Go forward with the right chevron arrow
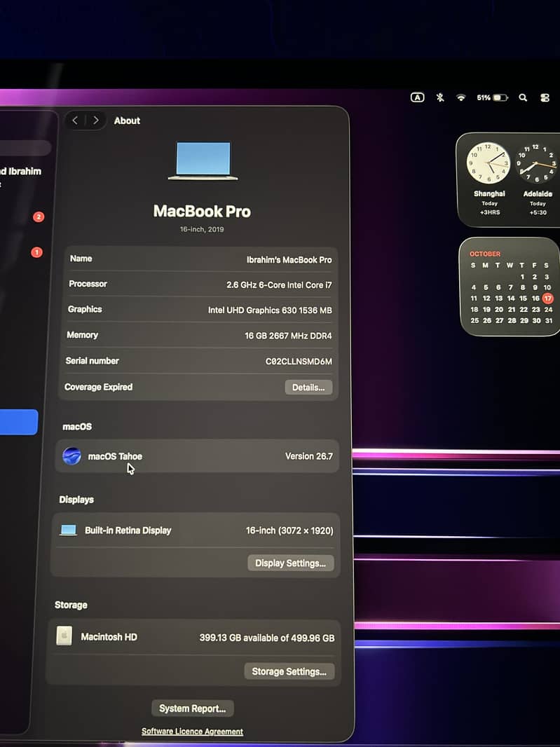 coord(96,121)
